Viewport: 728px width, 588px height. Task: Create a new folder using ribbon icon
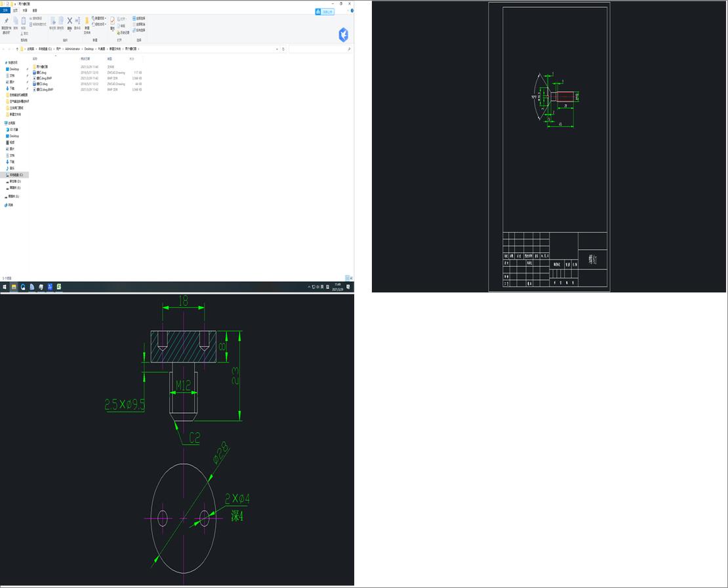(87, 21)
